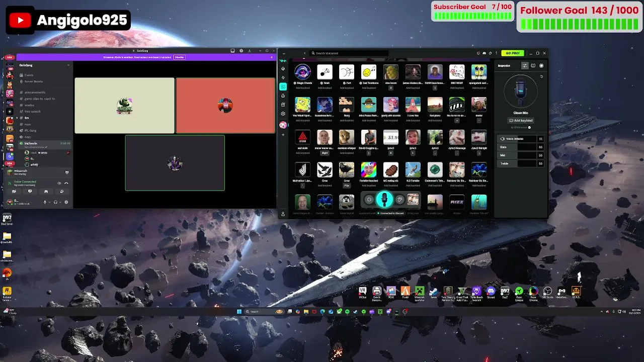Expand Discord microphone options arrow
The height and width of the screenshot is (362, 644).
(x=49, y=202)
